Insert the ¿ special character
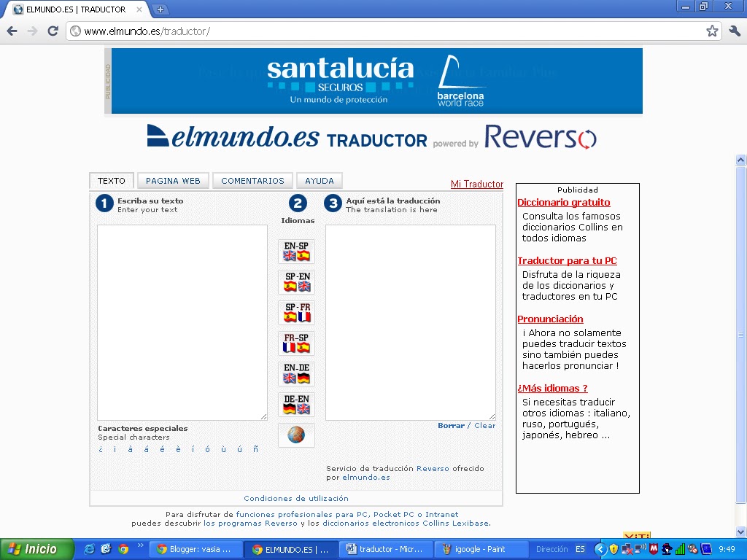This screenshot has height=560, width=747. pyautogui.click(x=101, y=449)
